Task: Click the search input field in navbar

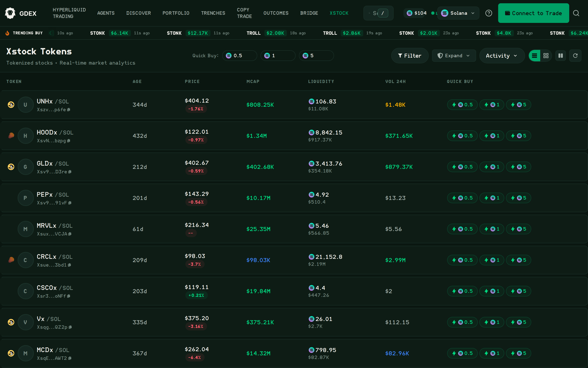Action: click(378, 13)
